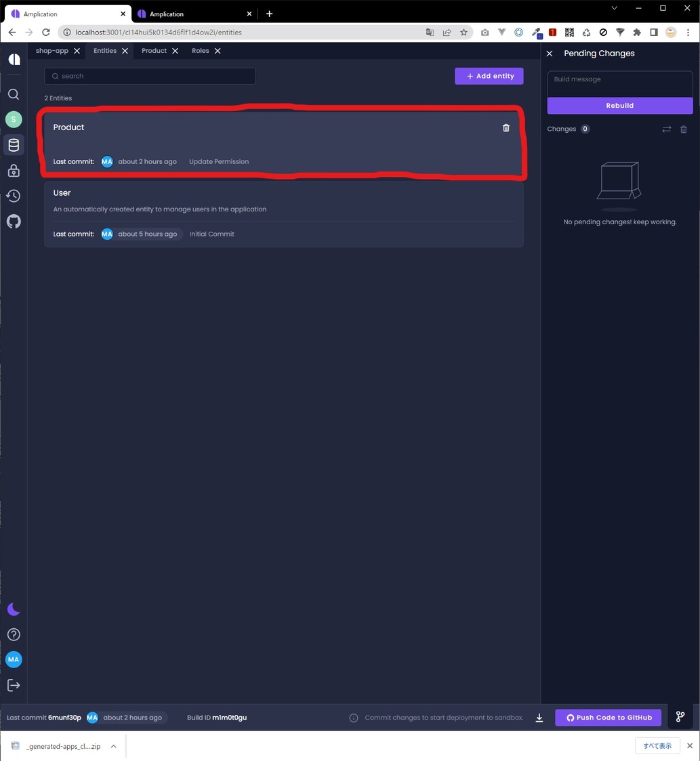Open the help question mark icon
This screenshot has height=761, width=700.
[14, 634]
